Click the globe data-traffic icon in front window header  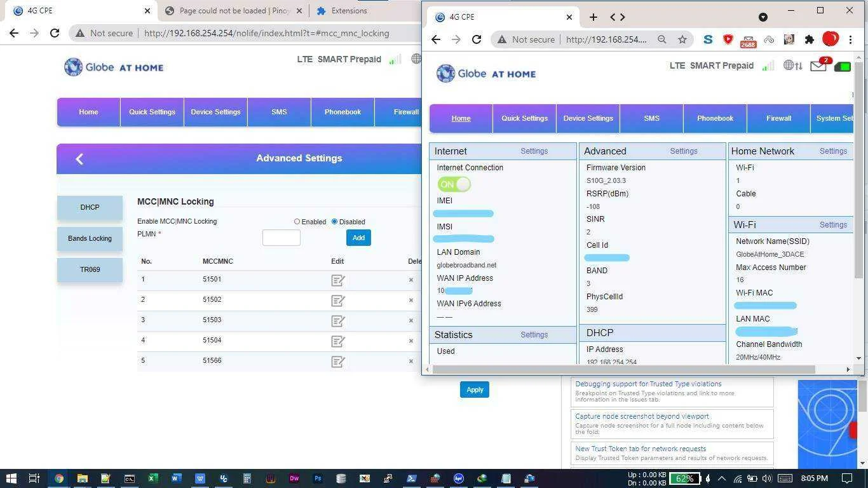click(x=792, y=65)
